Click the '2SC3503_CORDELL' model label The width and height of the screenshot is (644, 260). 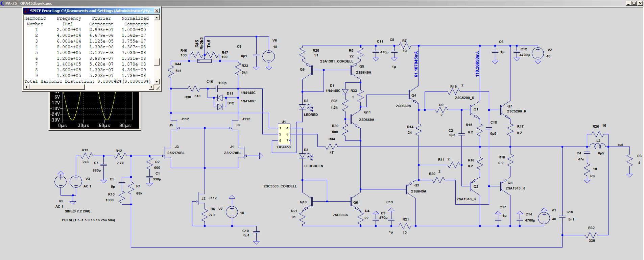(x=280, y=186)
